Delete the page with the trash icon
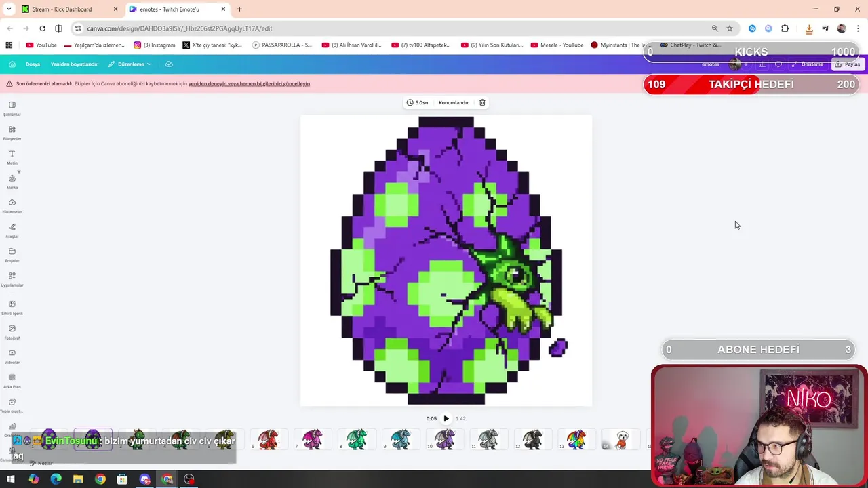This screenshot has height=488, width=868. pos(482,102)
